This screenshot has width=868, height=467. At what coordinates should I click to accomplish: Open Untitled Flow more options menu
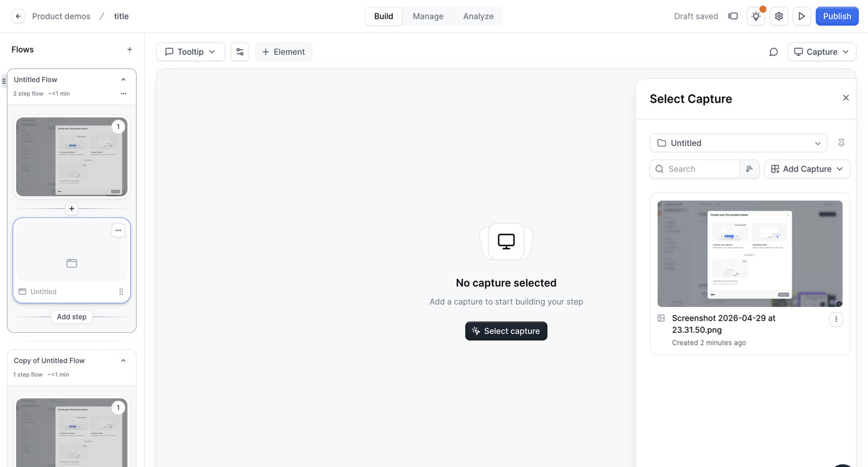tap(123, 94)
